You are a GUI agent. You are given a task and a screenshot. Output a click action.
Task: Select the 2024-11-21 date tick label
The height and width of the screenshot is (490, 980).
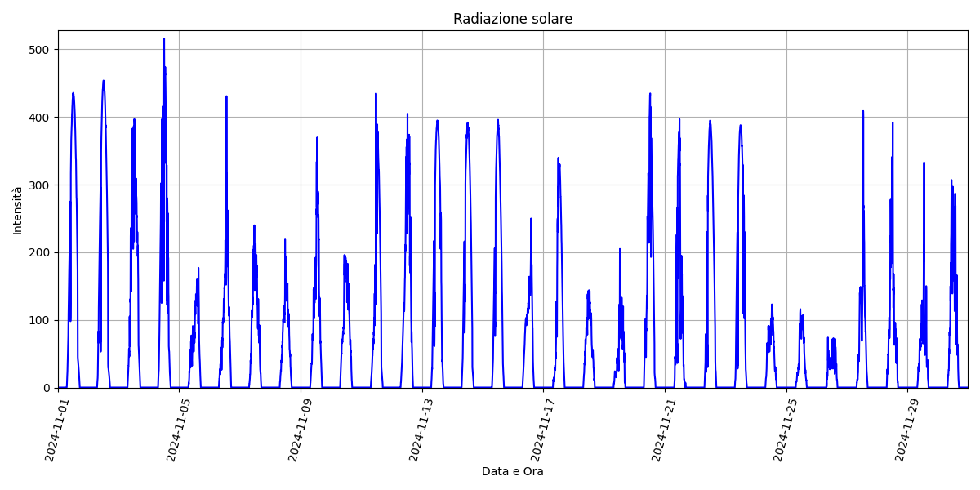pos(662,429)
